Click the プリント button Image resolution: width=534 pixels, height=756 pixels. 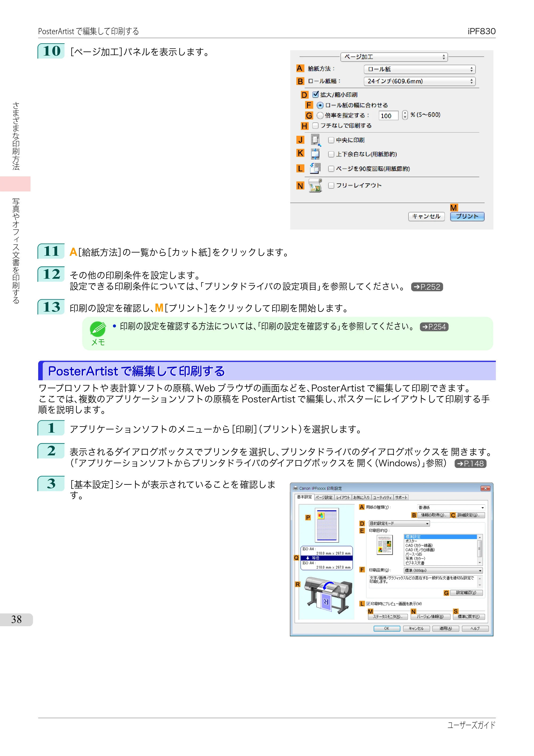[467, 216]
